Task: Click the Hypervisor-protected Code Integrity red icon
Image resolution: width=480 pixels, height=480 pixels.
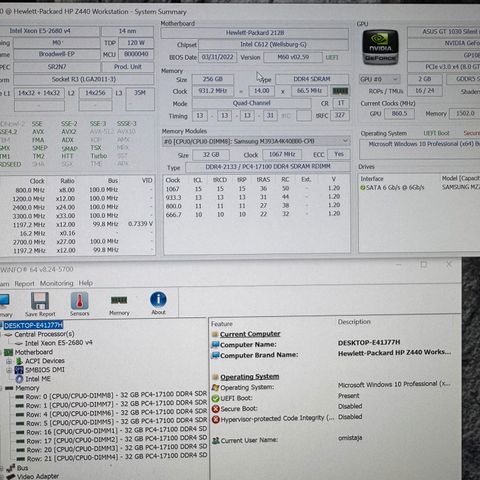Action: click(216, 419)
